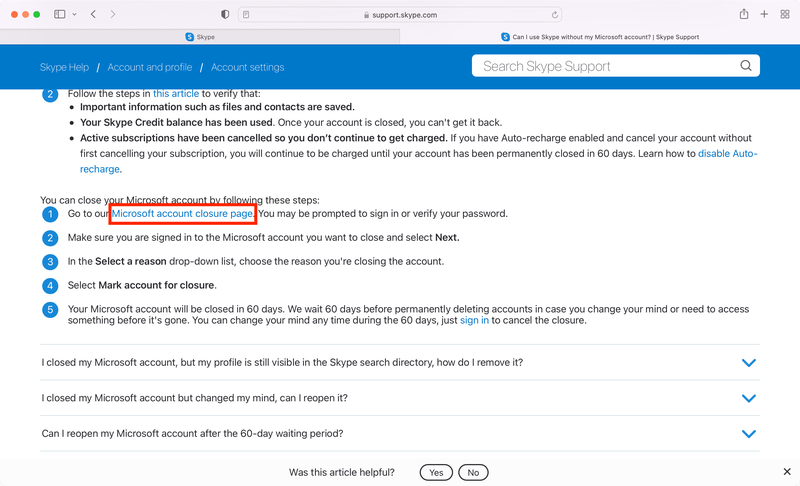The image size is (800, 486).
Task: Open the Skype Help breadcrumb
Action: click(x=64, y=67)
